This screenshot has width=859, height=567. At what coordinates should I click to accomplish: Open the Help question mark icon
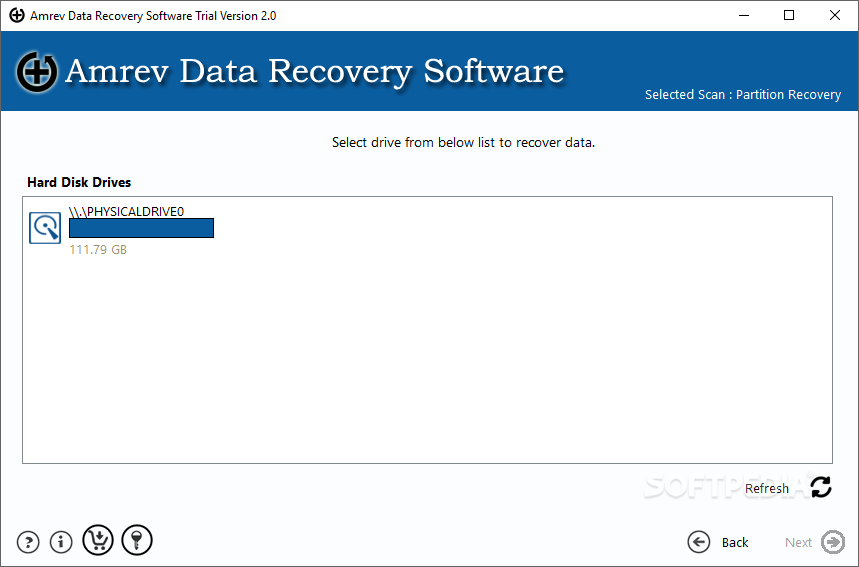[28, 542]
